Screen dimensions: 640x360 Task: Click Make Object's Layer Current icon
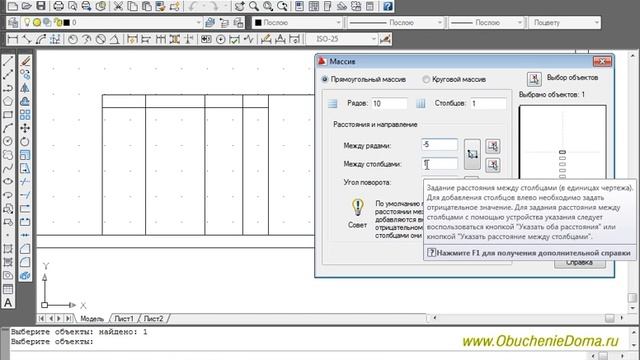(210, 22)
